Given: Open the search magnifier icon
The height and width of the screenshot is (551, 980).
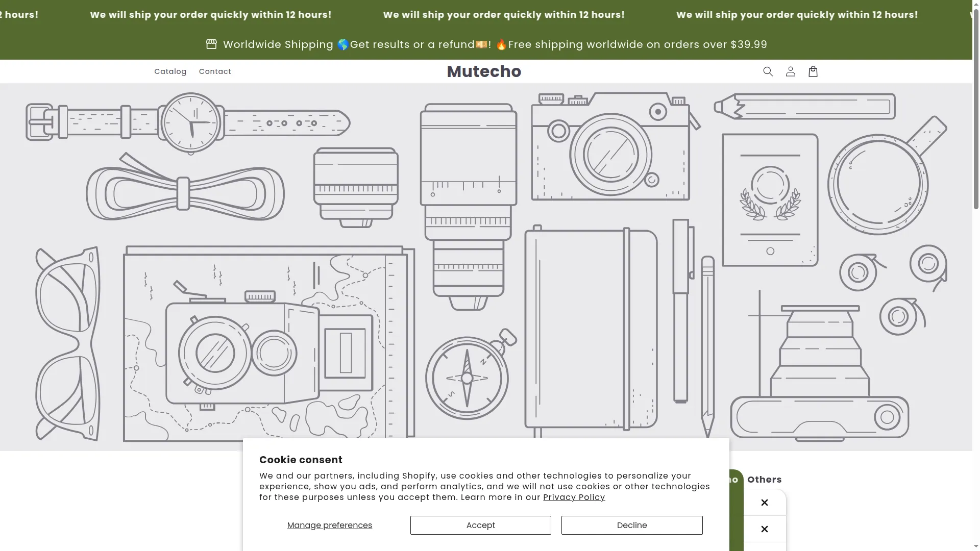Looking at the screenshot, I should (768, 71).
